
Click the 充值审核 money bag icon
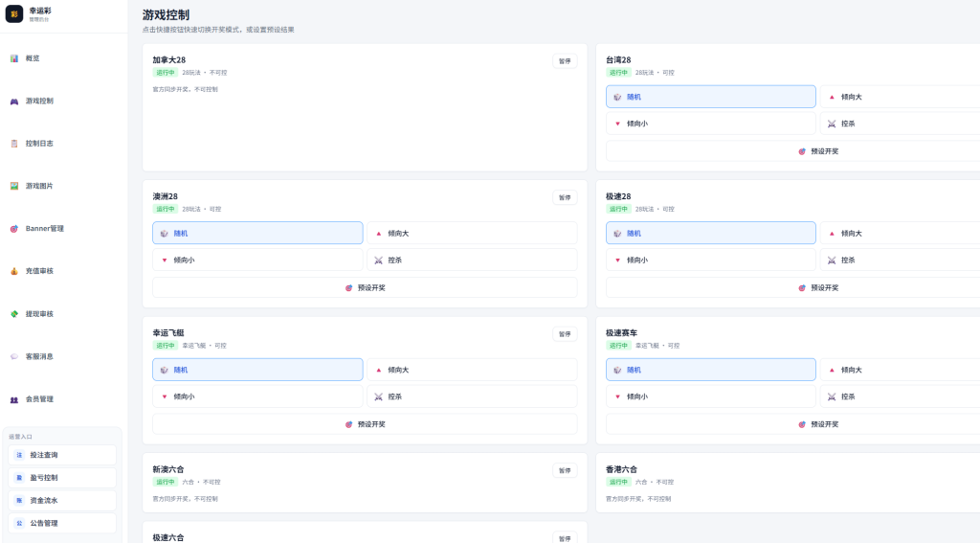point(13,271)
